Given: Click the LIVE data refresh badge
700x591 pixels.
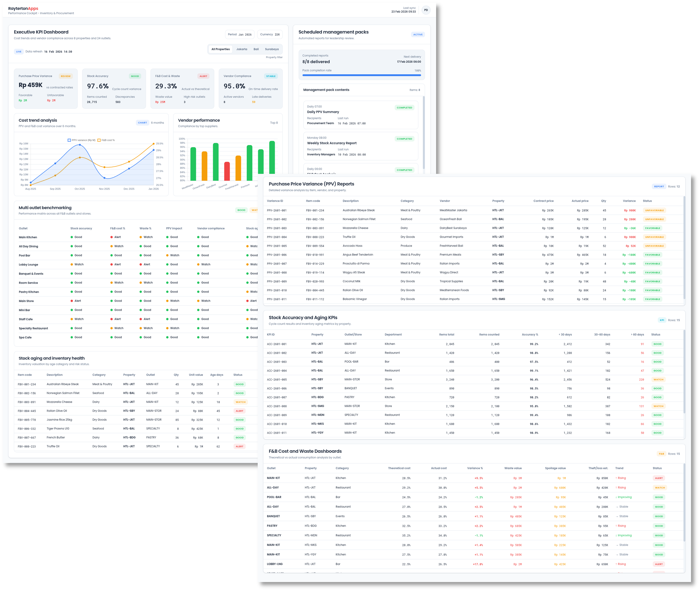Looking at the screenshot, I should point(19,51).
